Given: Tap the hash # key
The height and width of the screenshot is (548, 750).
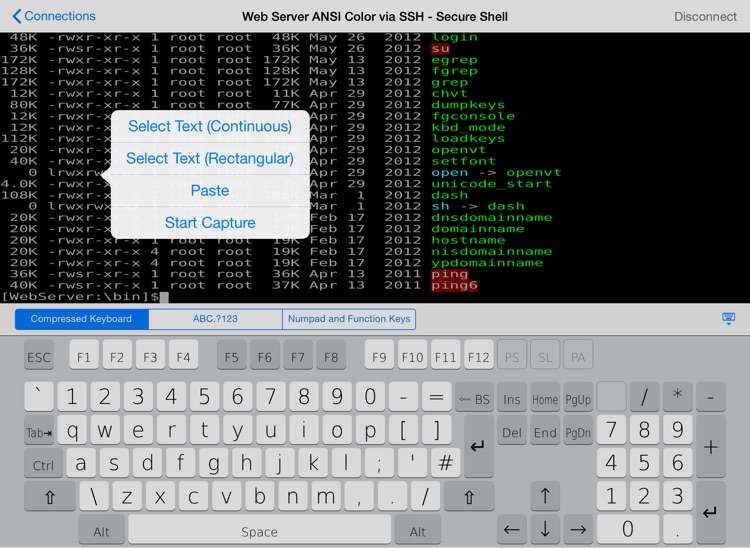Looking at the screenshot, I should pyautogui.click(x=445, y=463).
